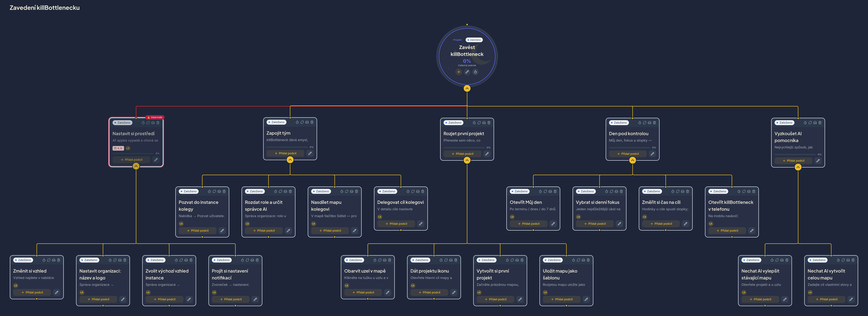Edit Obarvit uzel v mapě via pencil icon

388,292
